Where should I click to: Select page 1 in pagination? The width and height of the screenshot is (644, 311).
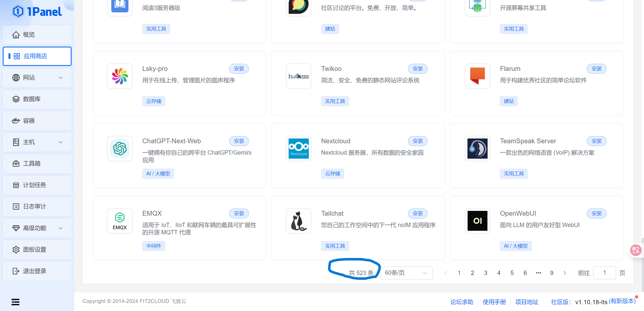click(459, 273)
